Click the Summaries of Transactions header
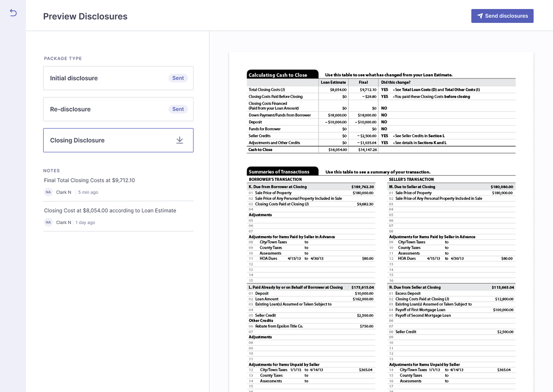The height and width of the screenshot is (392, 553). tap(282, 172)
